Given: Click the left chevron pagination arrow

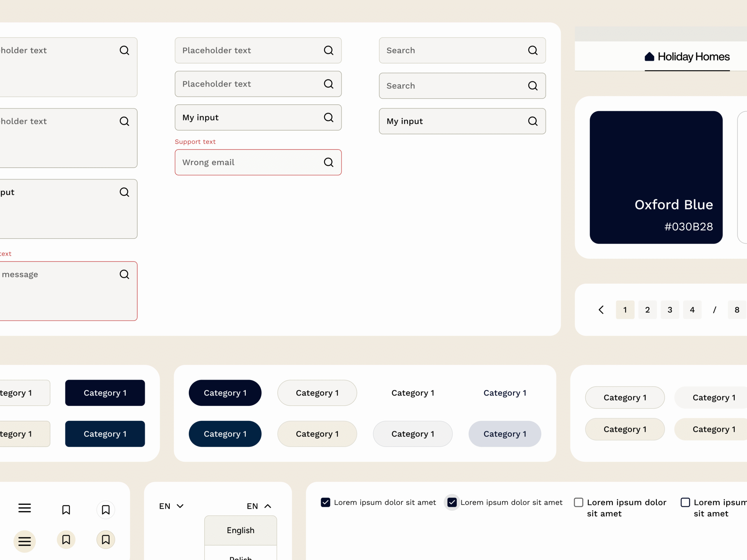Looking at the screenshot, I should pyautogui.click(x=601, y=309).
